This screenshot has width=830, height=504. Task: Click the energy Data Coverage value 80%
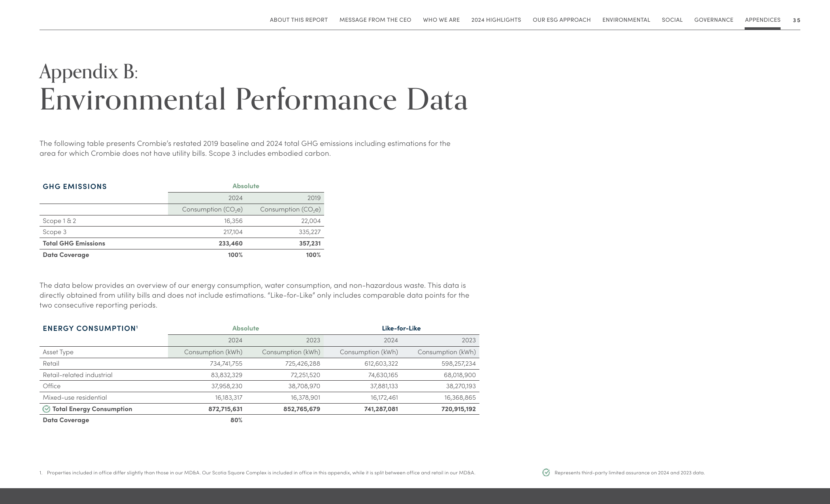tap(236, 420)
